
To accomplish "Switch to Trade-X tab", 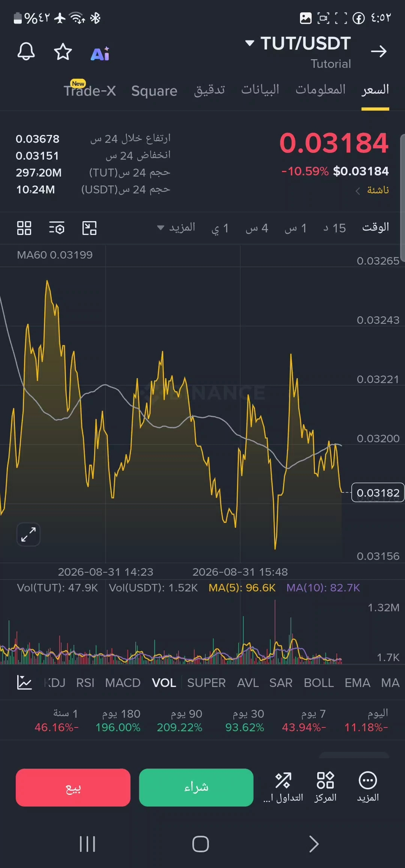I will (x=90, y=90).
